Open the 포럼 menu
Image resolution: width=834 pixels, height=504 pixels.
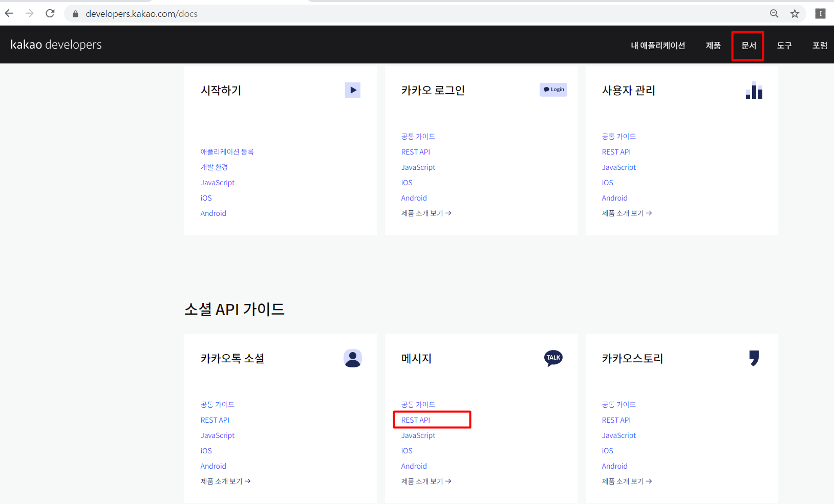(820, 46)
